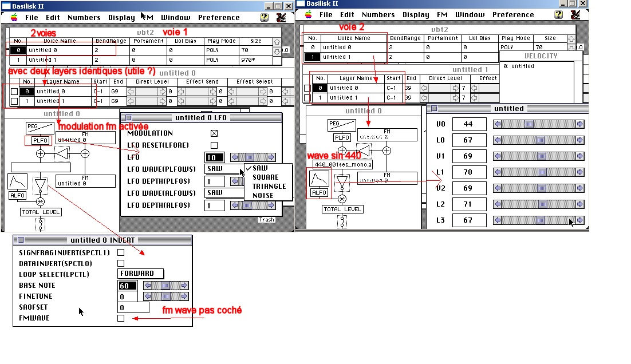Toggle the MODULATION checkbox in the LFO window
The height and width of the screenshot is (364, 631).
click(214, 133)
